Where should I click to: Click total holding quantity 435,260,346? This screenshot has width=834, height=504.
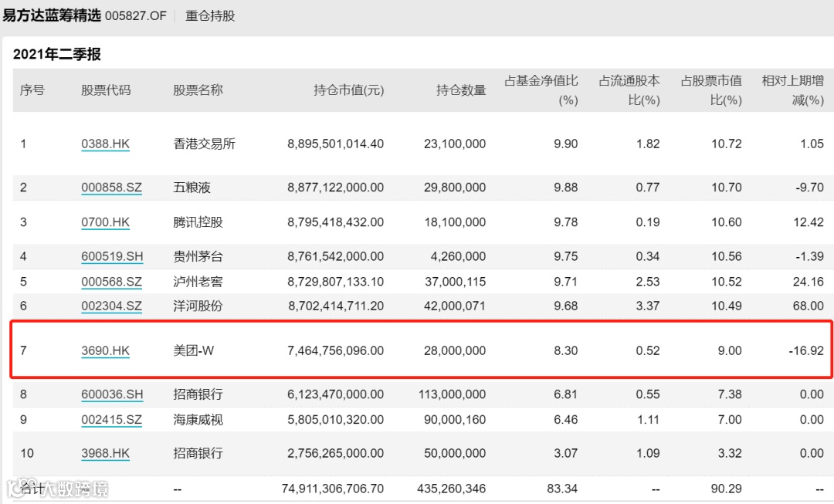pos(452,488)
